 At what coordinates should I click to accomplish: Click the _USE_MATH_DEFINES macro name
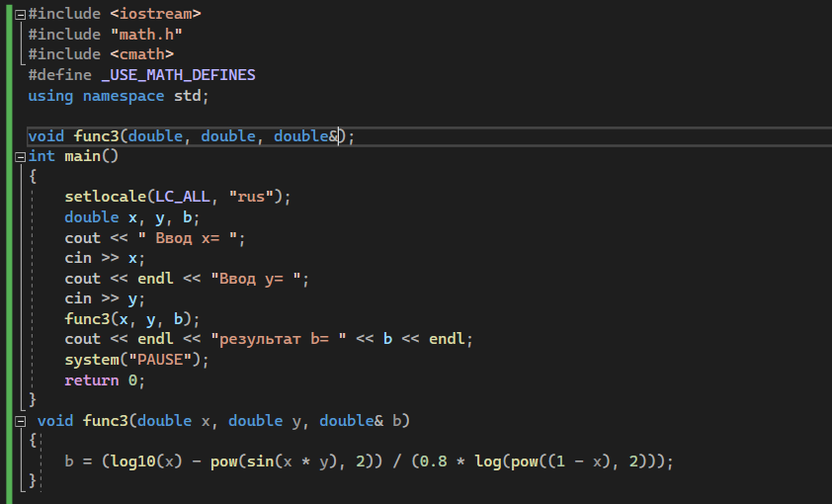178,75
